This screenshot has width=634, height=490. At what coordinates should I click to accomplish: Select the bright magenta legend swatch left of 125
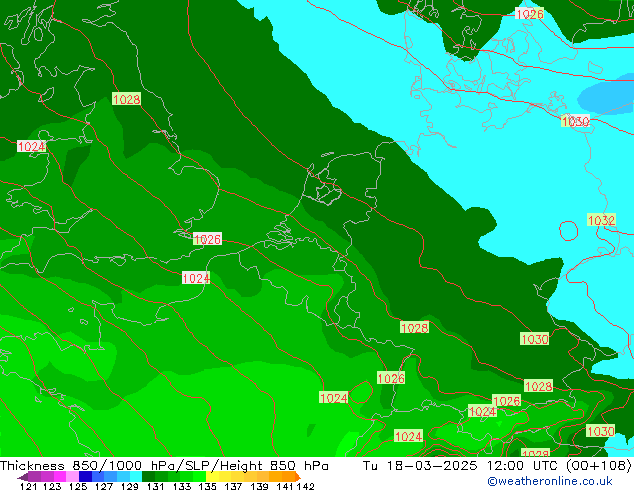tap(60, 476)
